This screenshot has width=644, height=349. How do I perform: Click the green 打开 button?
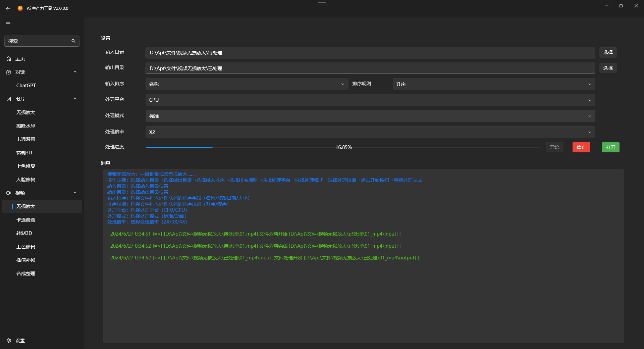coord(610,147)
